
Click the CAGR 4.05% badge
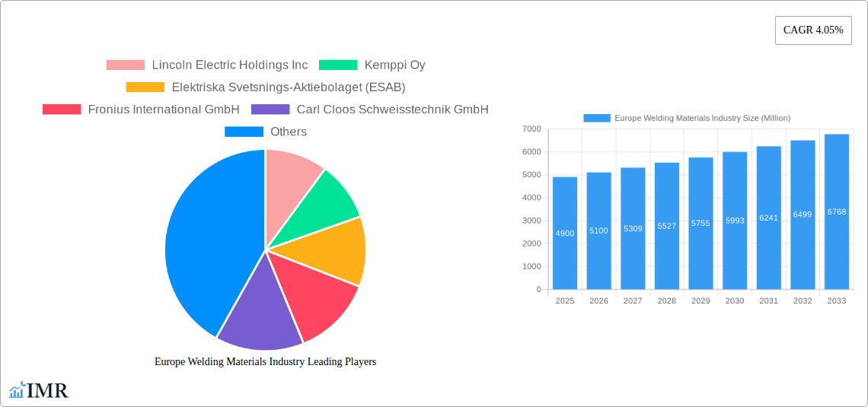point(812,30)
